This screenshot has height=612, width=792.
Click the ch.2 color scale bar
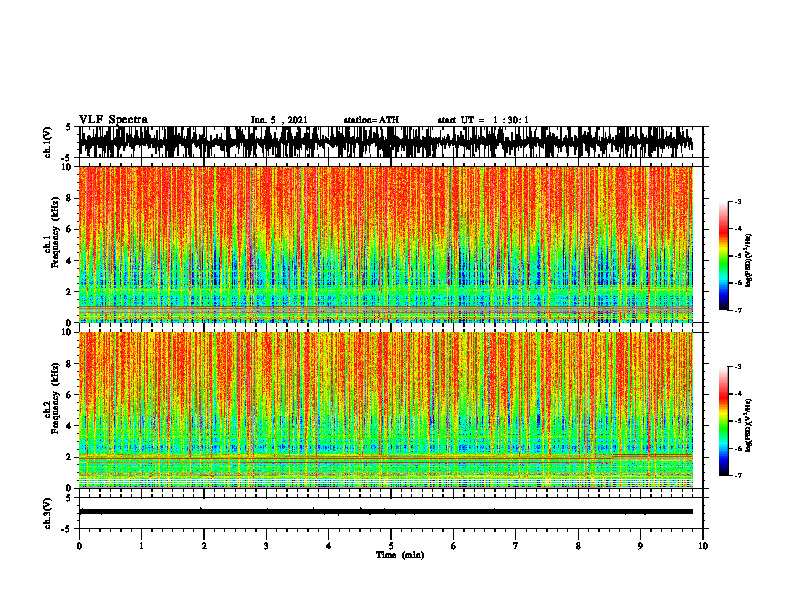click(723, 421)
